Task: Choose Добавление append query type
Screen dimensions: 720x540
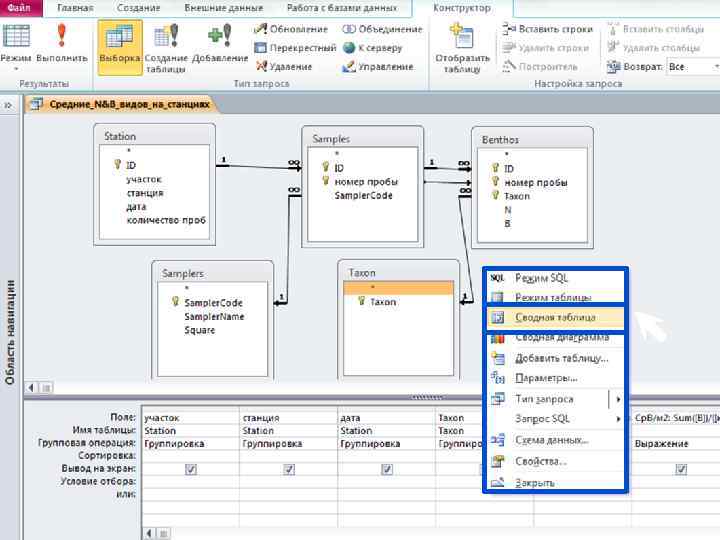Action: tap(220, 44)
